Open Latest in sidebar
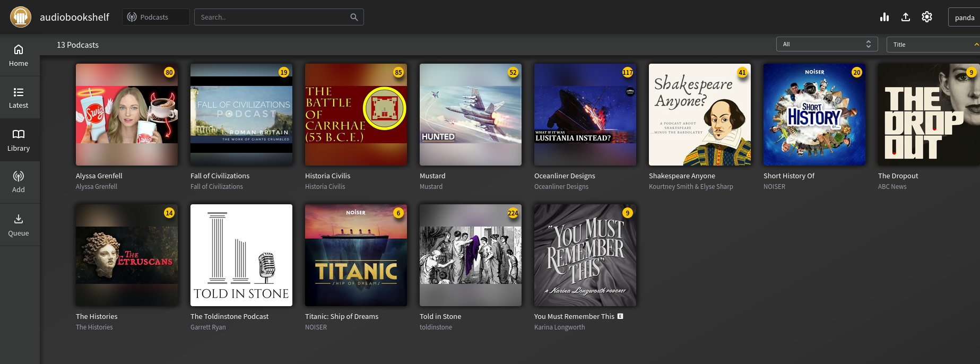This screenshot has height=364, width=980. [x=19, y=98]
